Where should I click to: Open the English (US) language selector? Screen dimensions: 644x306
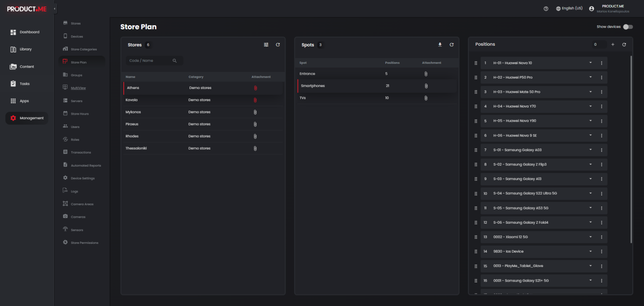pyautogui.click(x=569, y=8)
